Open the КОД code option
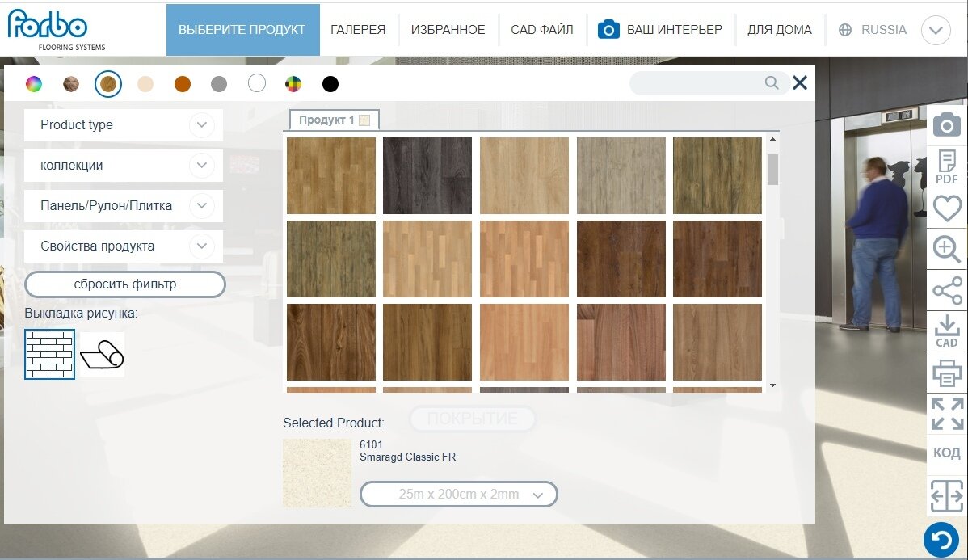Screen dimensions: 968x560 tap(946, 453)
